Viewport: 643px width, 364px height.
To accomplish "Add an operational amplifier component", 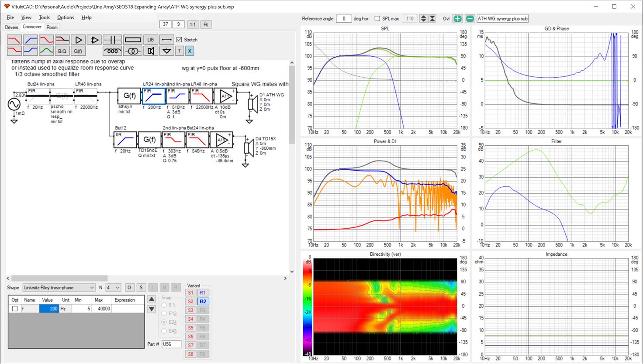I will click(94, 40).
